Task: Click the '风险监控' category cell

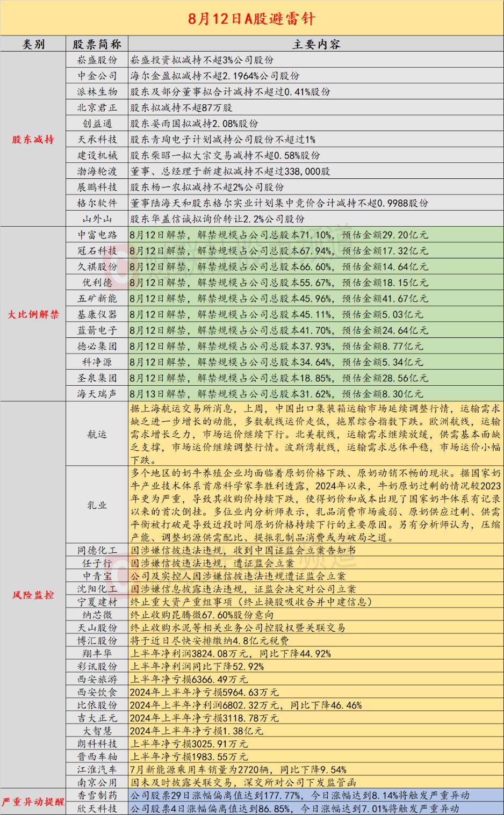Action: point(33,595)
